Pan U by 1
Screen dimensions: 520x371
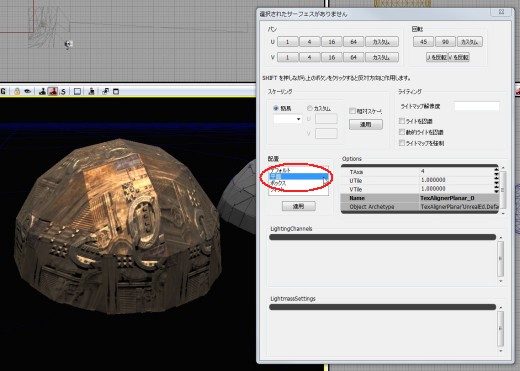(x=287, y=42)
